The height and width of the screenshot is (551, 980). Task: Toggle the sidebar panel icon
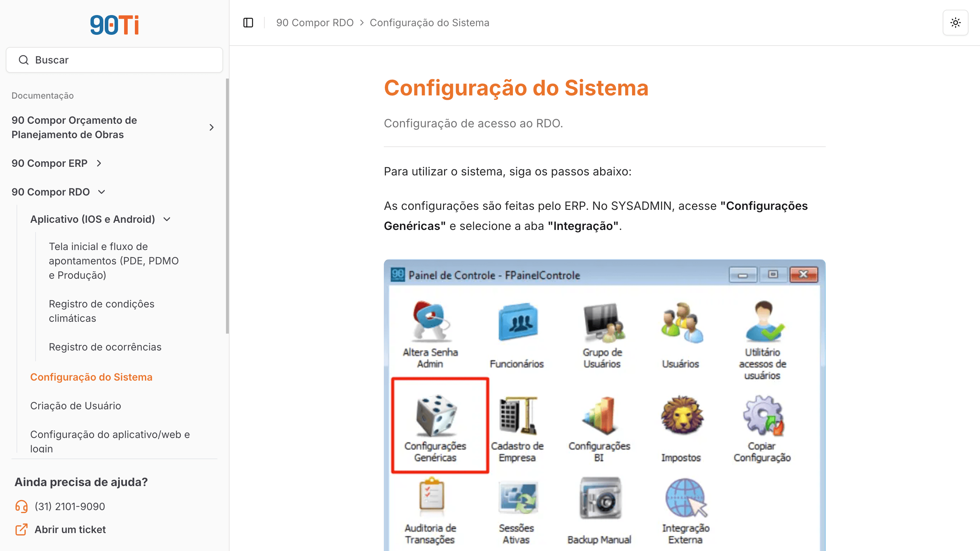tap(248, 23)
